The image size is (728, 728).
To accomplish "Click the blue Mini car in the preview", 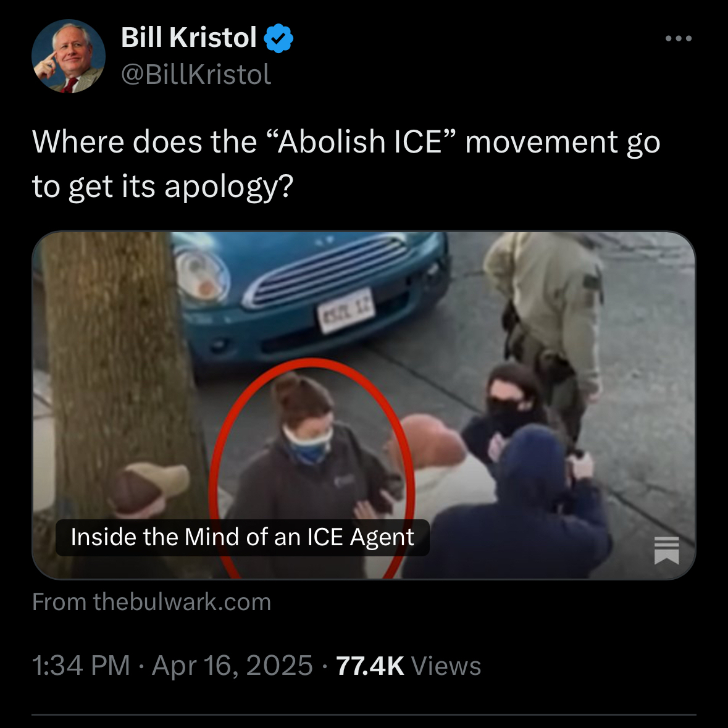I will tap(311, 297).
